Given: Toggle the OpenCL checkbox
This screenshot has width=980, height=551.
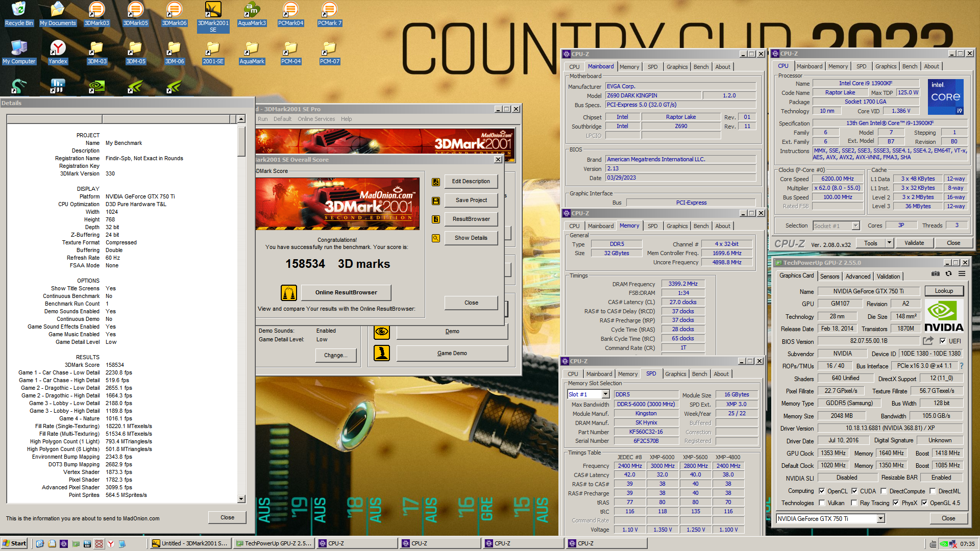Looking at the screenshot, I should point(822,491).
